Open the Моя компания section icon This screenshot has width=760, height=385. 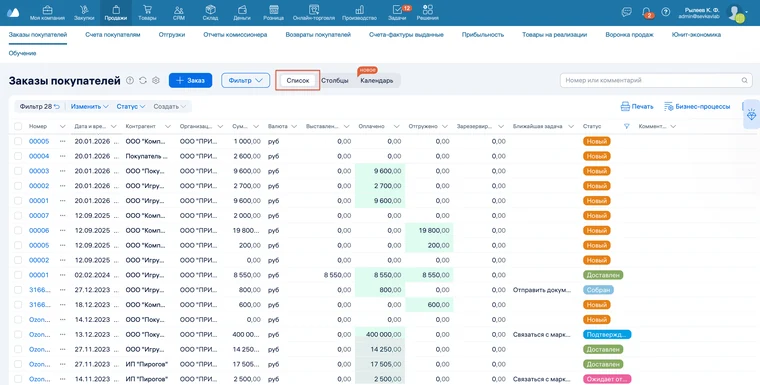47,9
